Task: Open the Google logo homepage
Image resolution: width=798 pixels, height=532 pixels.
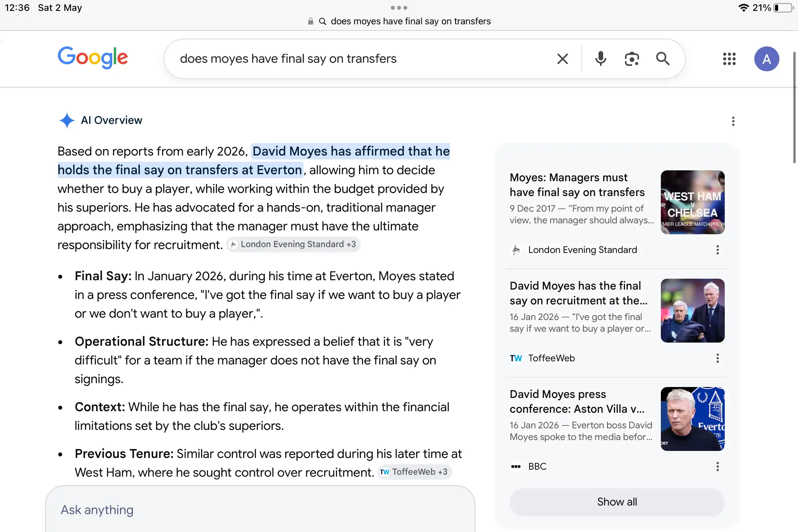Action: coord(93,58)
